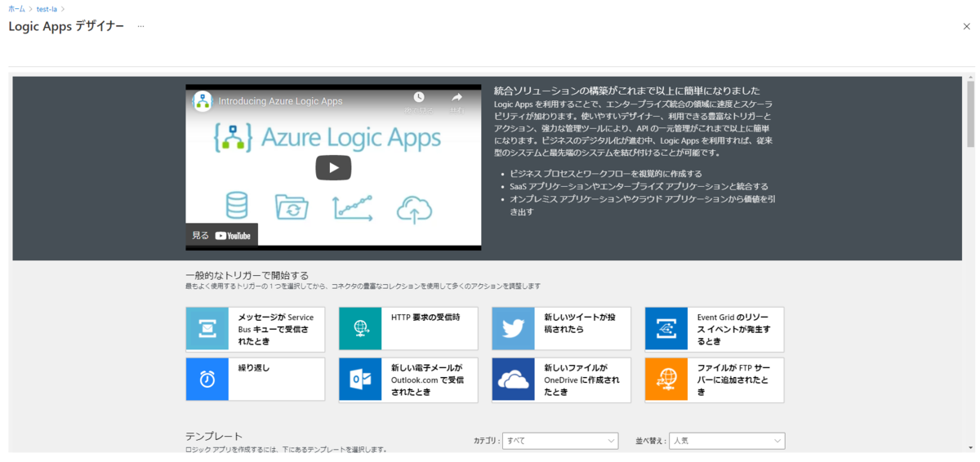Click the '見る' watch on YouTube label
Screen dimensions: 980x462
click(x=200, y=235)
